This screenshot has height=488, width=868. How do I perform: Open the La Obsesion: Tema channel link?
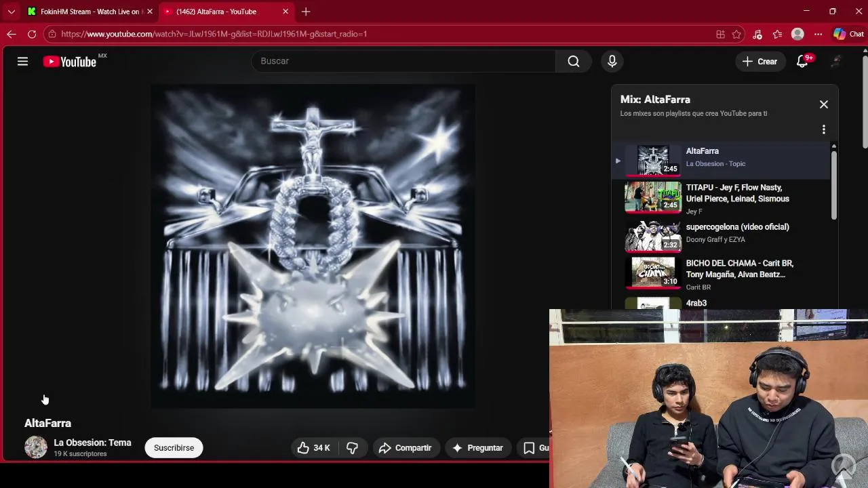(92, 443)
